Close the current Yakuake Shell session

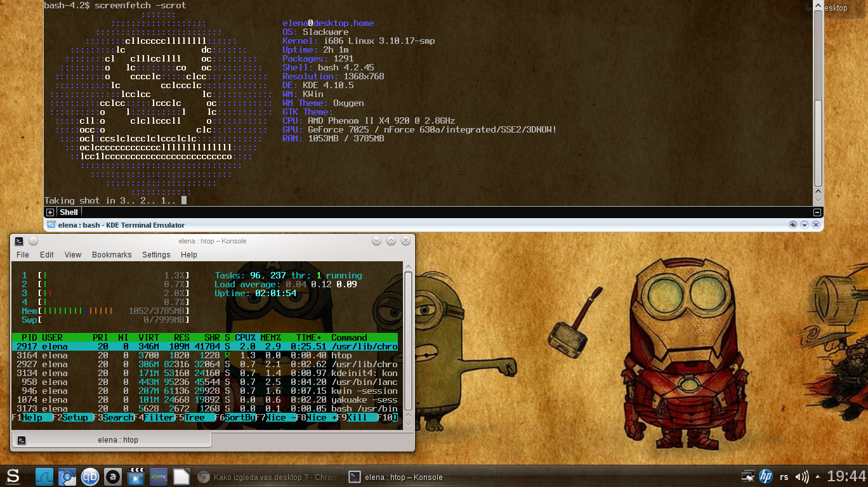817,212
